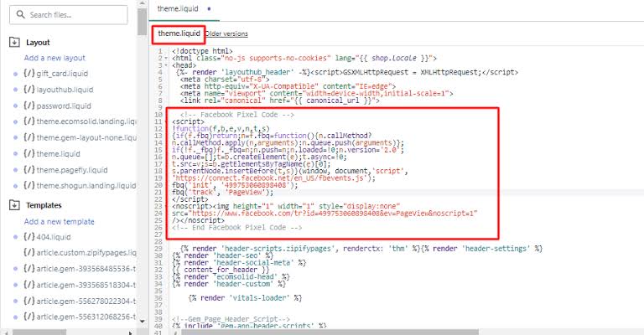Open theme.pagefly.liquid file
This screenshot has width=644, height=335.
point(72,170)
